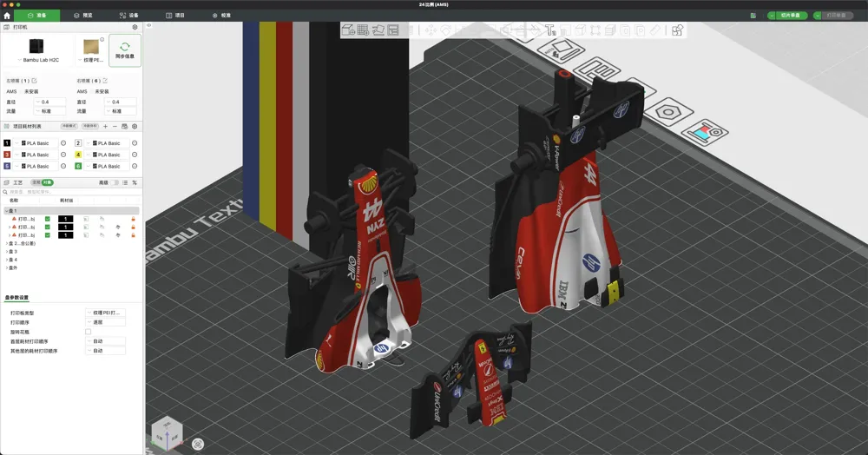The height and width of the screenshot is (455, 868).
Task: Open the 准备 (Prepare) tab
Action: coord(37,16)
